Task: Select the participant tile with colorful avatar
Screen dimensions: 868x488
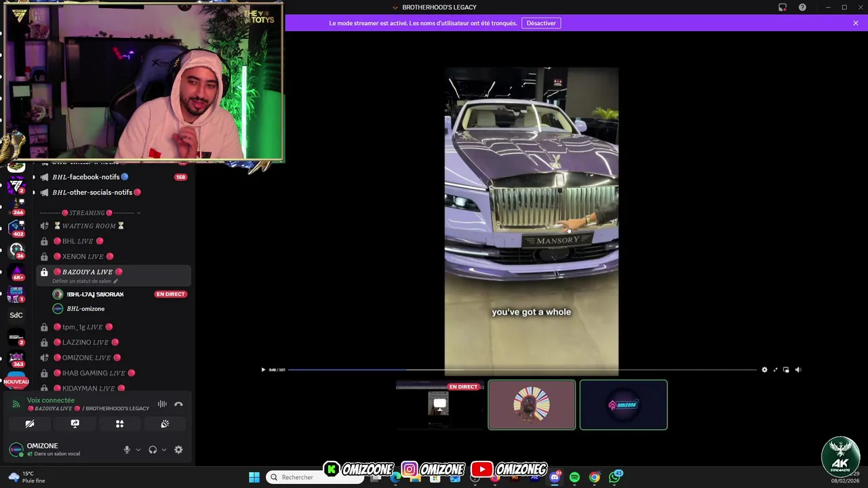Action: [x=532, y=405]
